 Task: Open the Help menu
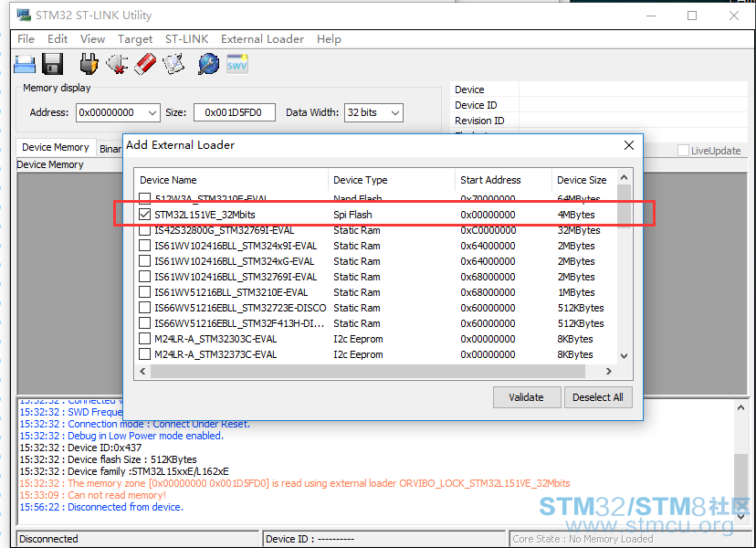pyautogui.click(x=329, y=39)
